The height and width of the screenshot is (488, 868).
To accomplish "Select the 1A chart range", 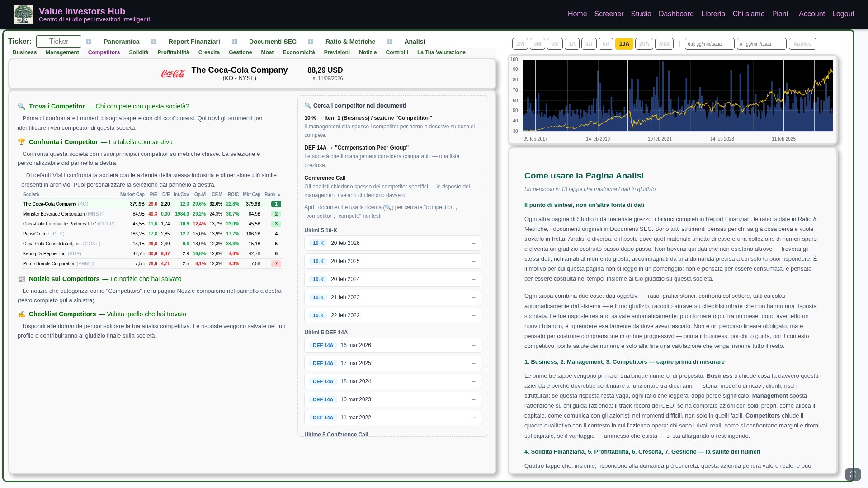I will click(x=572, y=44).
